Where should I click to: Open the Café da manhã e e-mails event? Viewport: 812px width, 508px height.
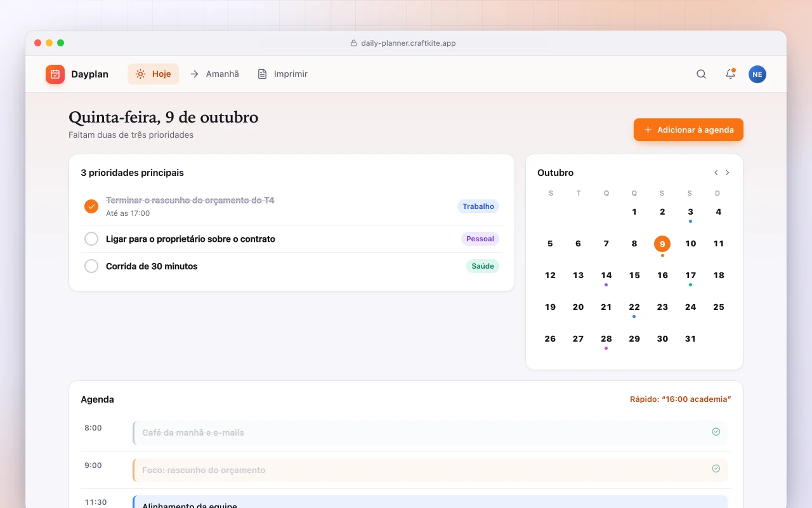[430, 432]
